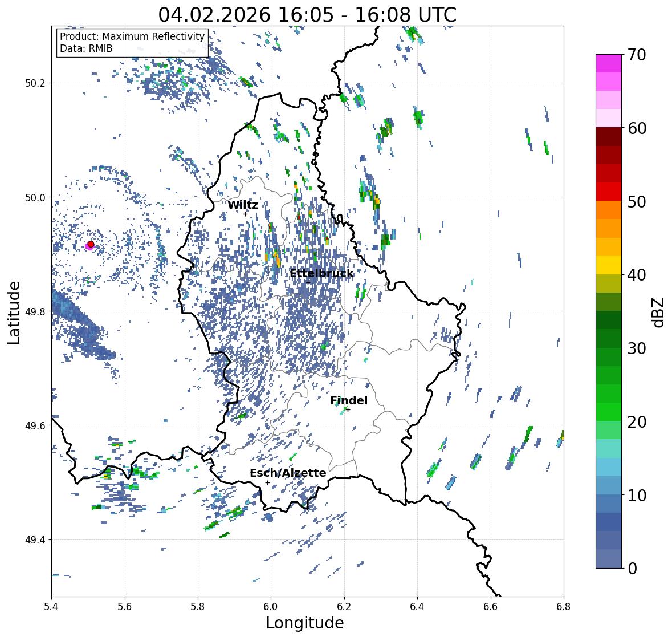Screen dimensions: 672x637
Task: Click the Findel location label
Action: 348,400
